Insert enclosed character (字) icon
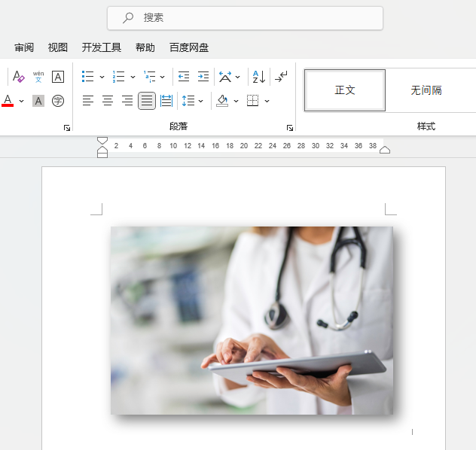The image size is (476, 450). (x=58, y=101)
